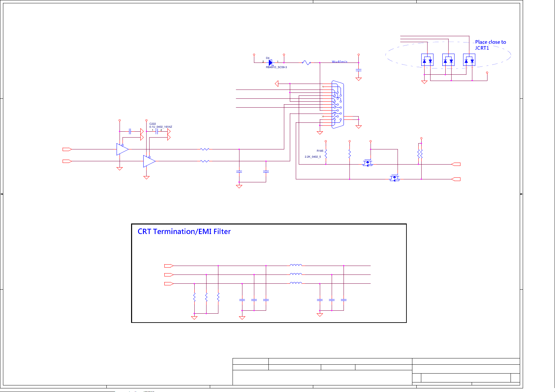Click the 'Place close to JCRT1' note
555x392 pixels.
[490, 45]
